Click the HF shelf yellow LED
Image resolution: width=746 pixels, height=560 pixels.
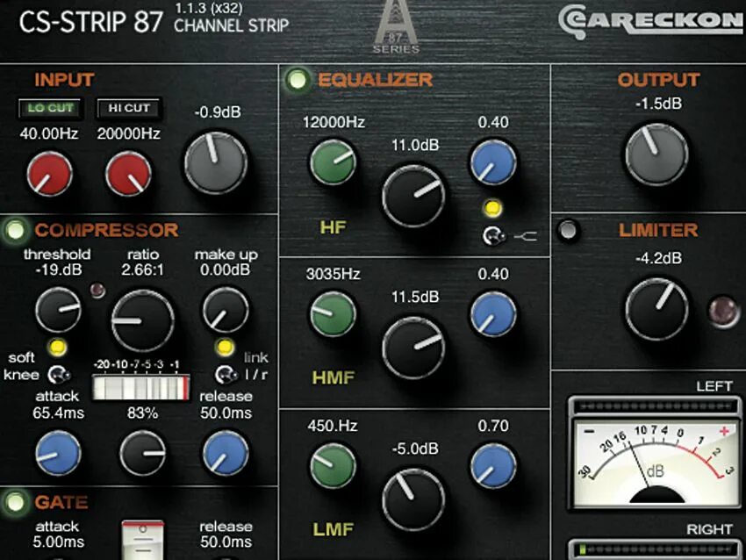(492, 208)
